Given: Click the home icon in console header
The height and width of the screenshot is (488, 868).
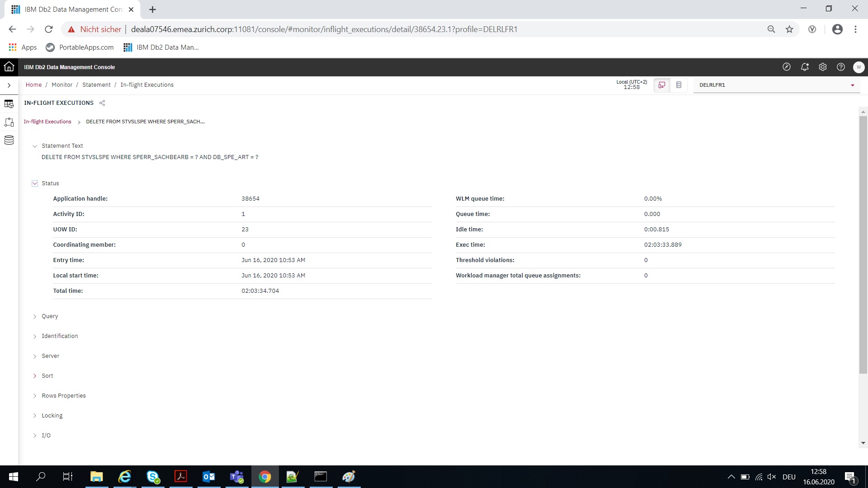Looking at the screenshot, I should coord(9,67).
